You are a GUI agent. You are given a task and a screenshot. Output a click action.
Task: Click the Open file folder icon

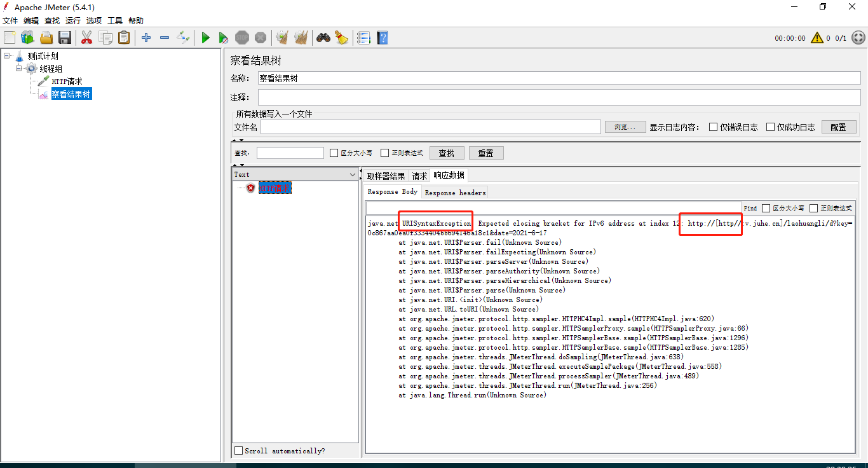46,38
